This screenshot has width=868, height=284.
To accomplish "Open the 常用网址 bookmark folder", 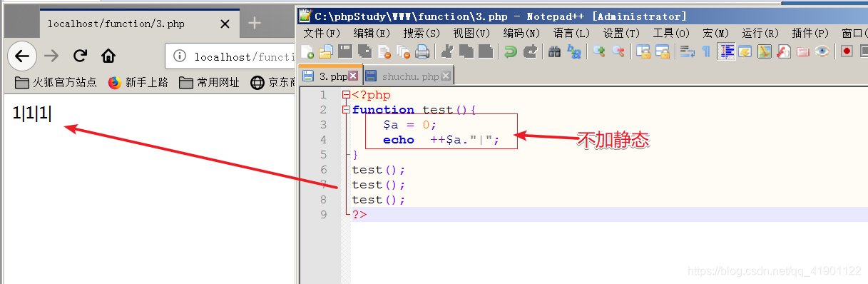I will click(209, 83).
